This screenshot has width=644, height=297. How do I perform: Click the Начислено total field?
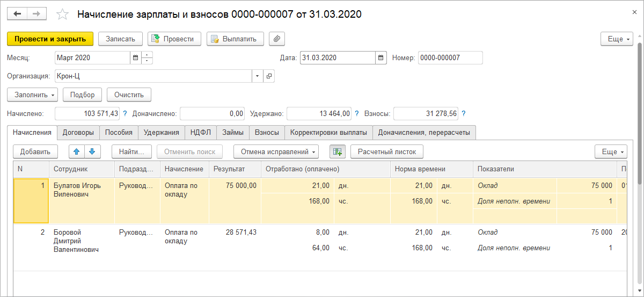pos(87,113)
